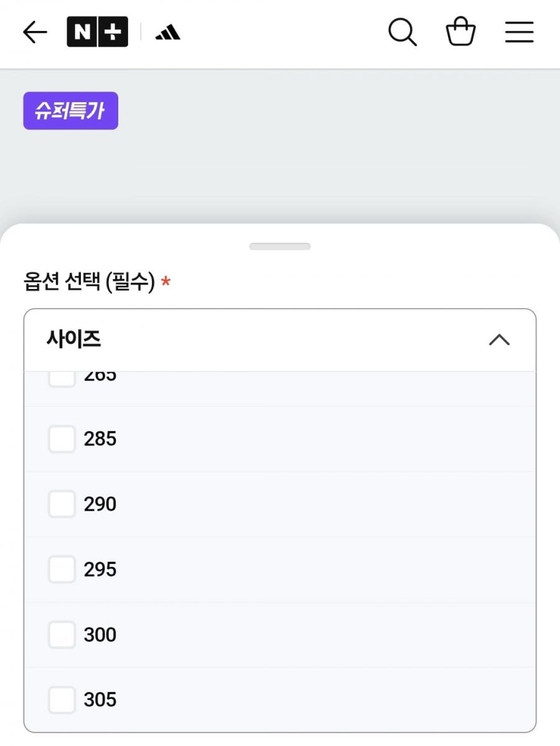Select the 285 size label text
Screen dimensions: 560x746
tap(100, 438)
